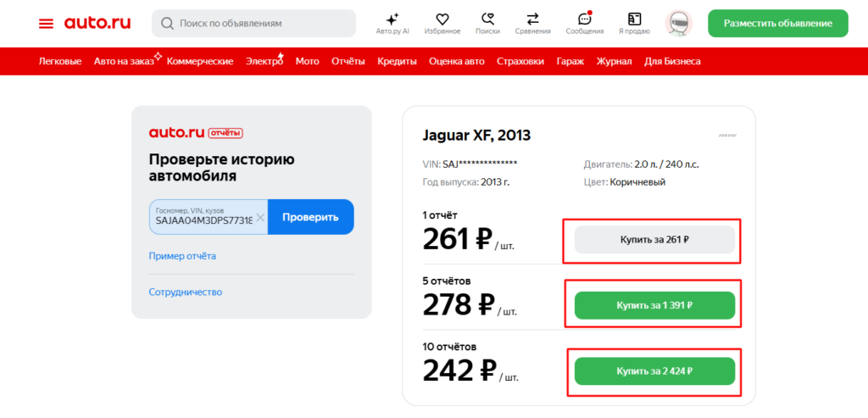Click the 1 отчёт label
Image resolution: width=868 pixels, height=418 pixels.
tap(440, 215)
